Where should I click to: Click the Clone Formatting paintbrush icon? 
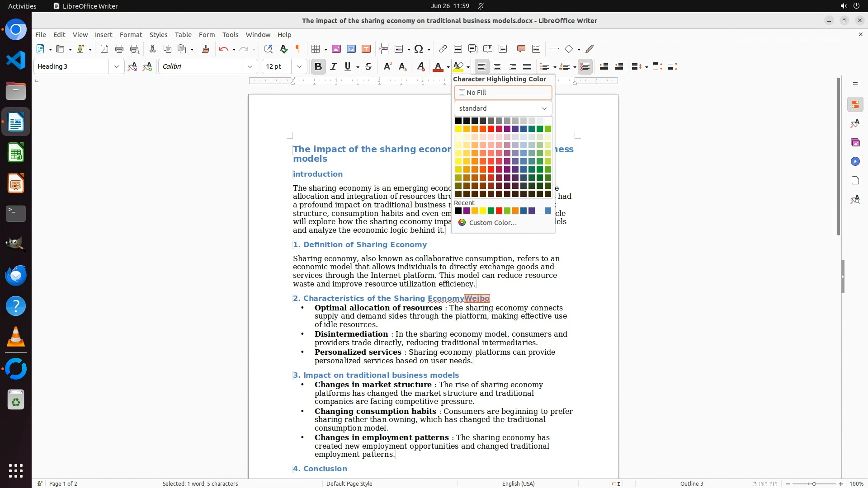[206, 49]
